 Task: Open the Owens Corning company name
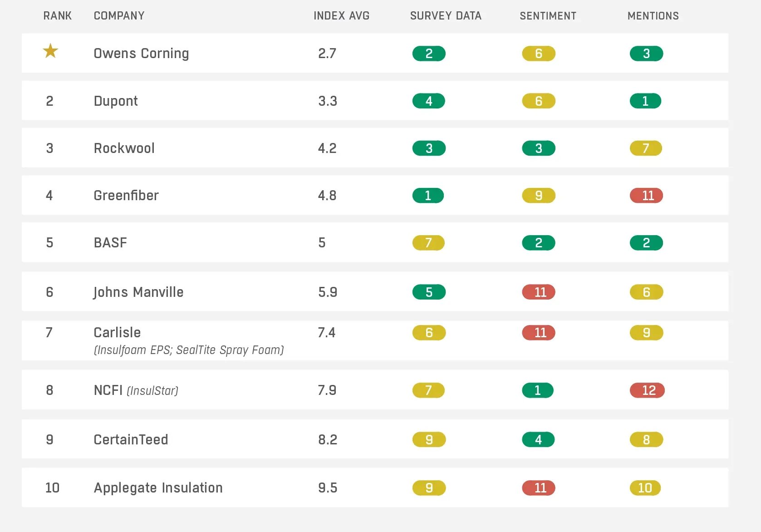coord(141,54)
